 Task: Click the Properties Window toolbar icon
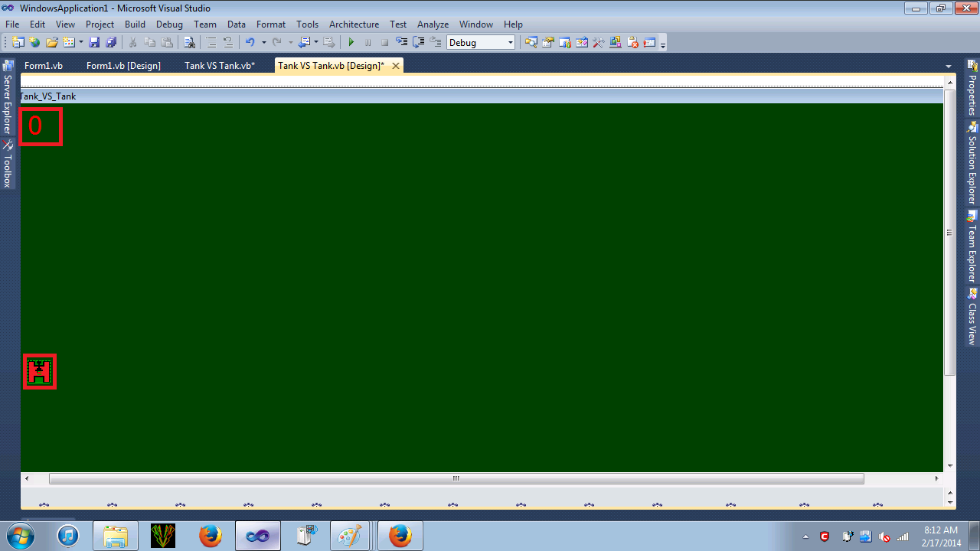click(x=548, y=43)
